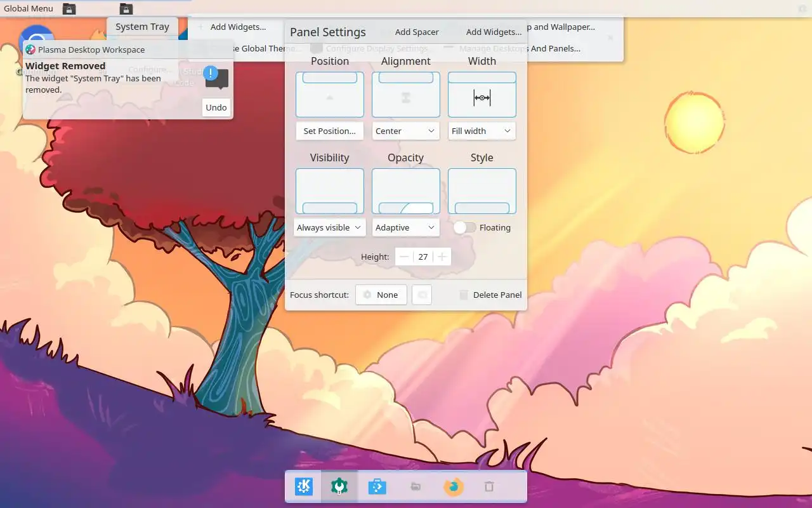Click the Panel Settings title text

[x=328, y=32]
